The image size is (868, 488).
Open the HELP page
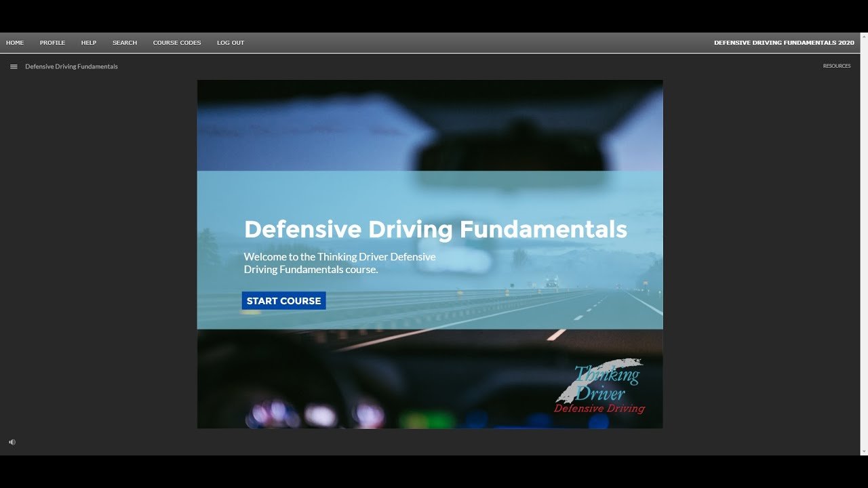(x=89, y=43)
